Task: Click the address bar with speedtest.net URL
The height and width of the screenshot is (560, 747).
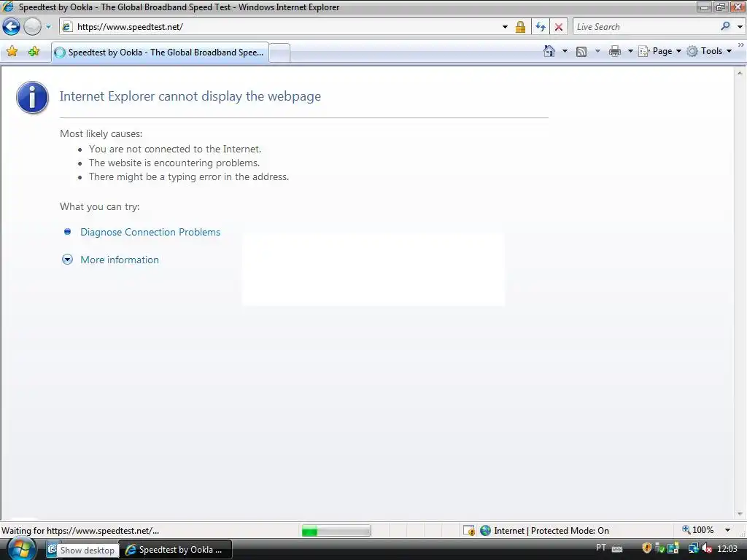Action: click(x=286, y=27)
